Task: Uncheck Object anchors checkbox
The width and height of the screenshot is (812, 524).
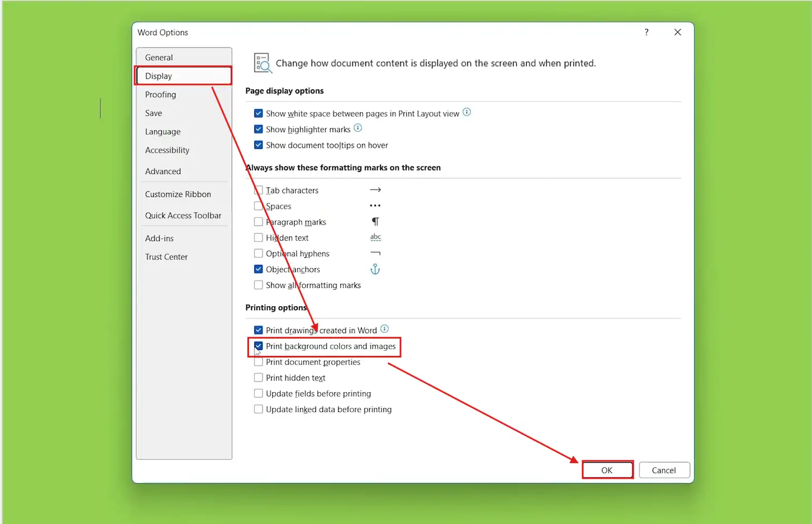Action: click(x=259, y=269)
